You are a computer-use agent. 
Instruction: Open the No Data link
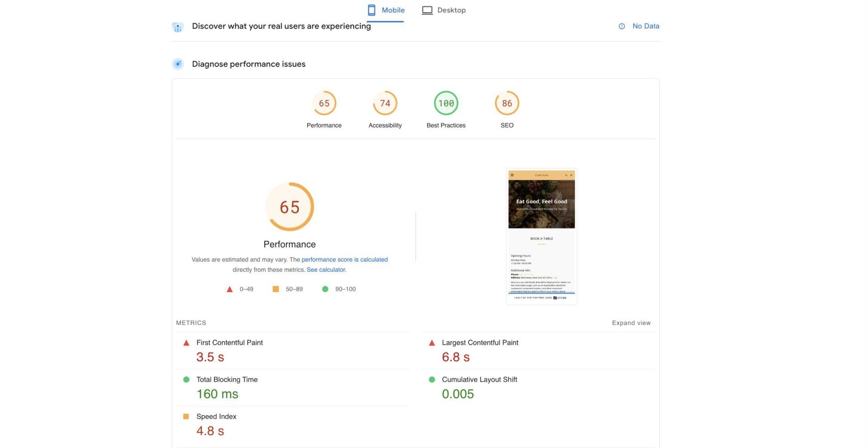[646, 26]
